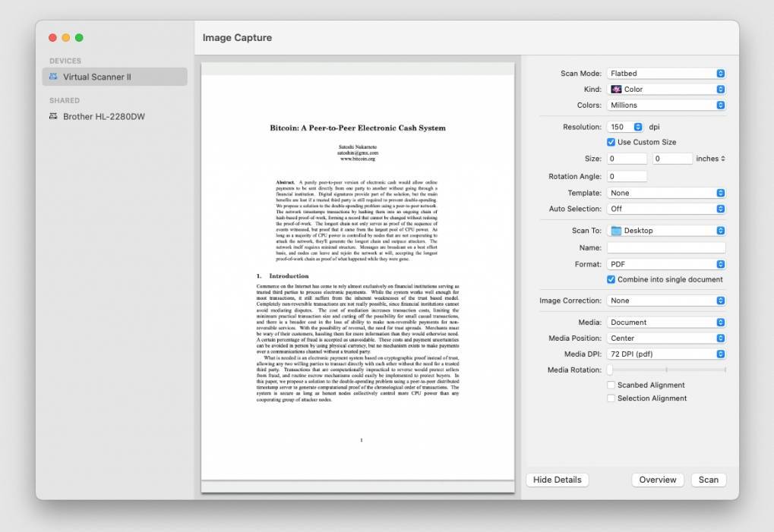Click the Scan button

(x=709, y=480)
